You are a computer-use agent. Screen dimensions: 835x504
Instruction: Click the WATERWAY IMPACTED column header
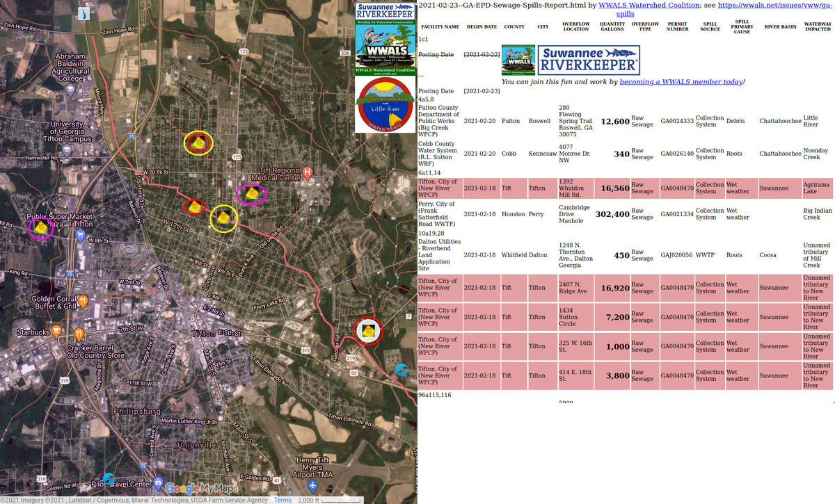pos(818,26)
